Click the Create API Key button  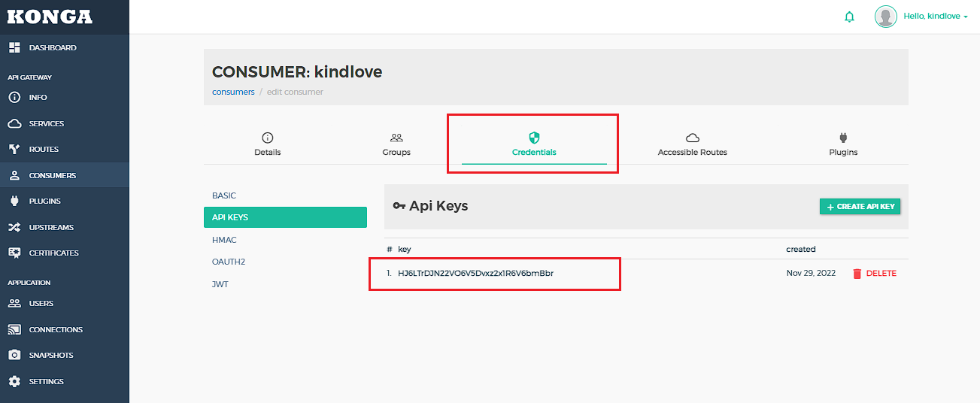tap(860, 207)
